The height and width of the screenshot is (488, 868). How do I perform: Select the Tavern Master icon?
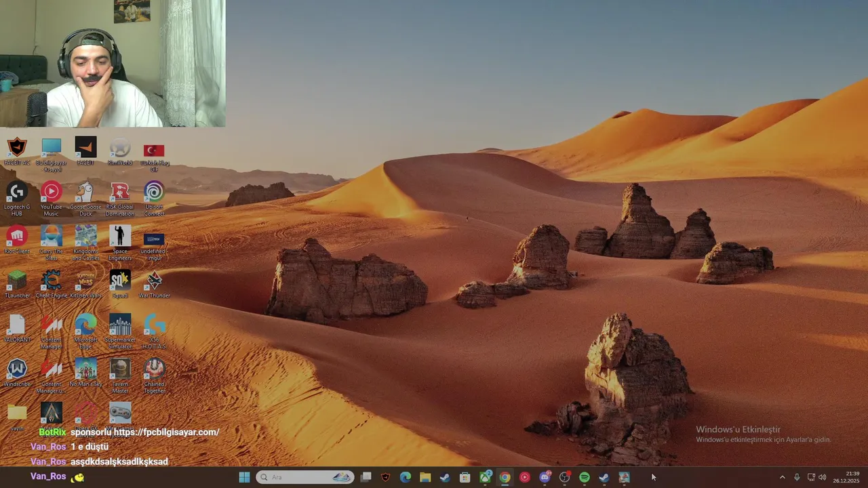tap(120, 375)
